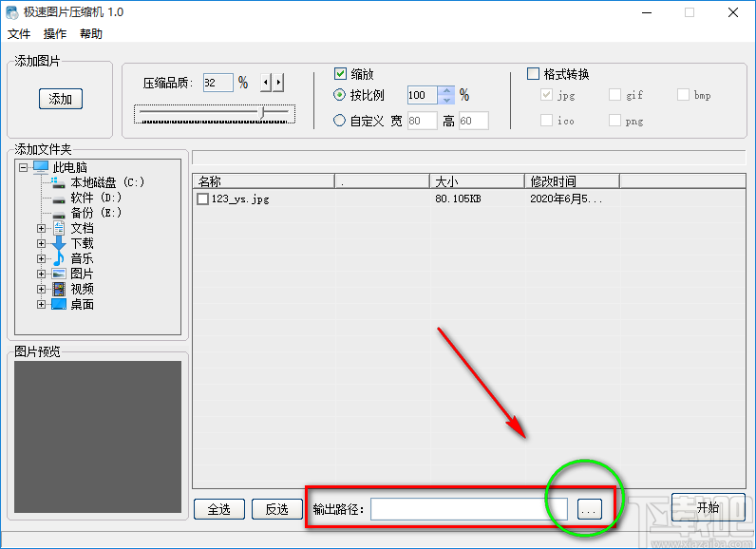
Task: Select the This PC computer icon
Action: [41, 167]
